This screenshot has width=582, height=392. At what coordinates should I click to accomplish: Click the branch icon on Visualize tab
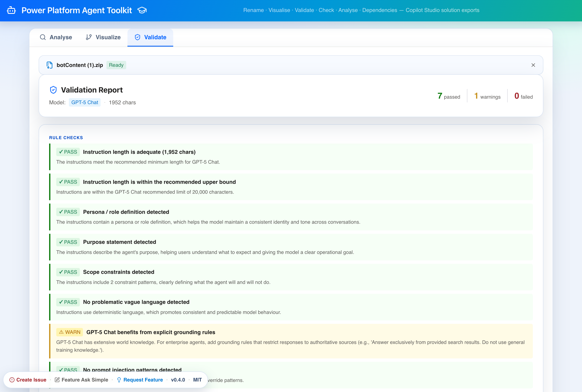tap(89, 37)
